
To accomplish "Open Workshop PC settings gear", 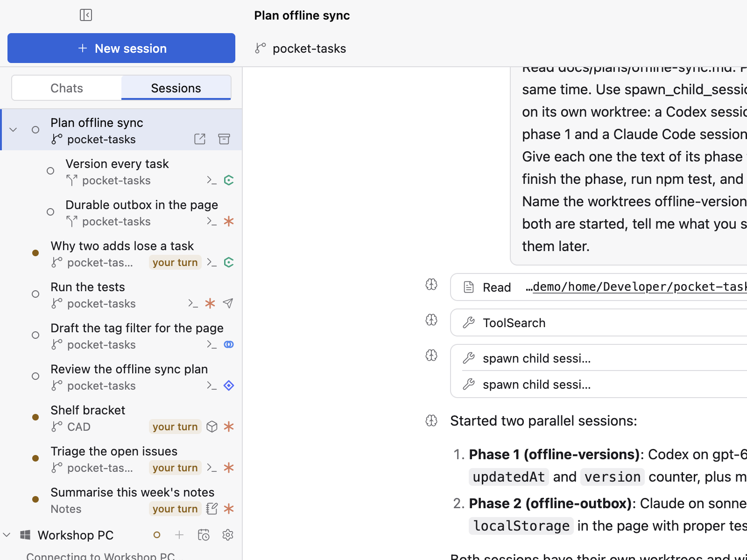I will (x=228, y=535).
